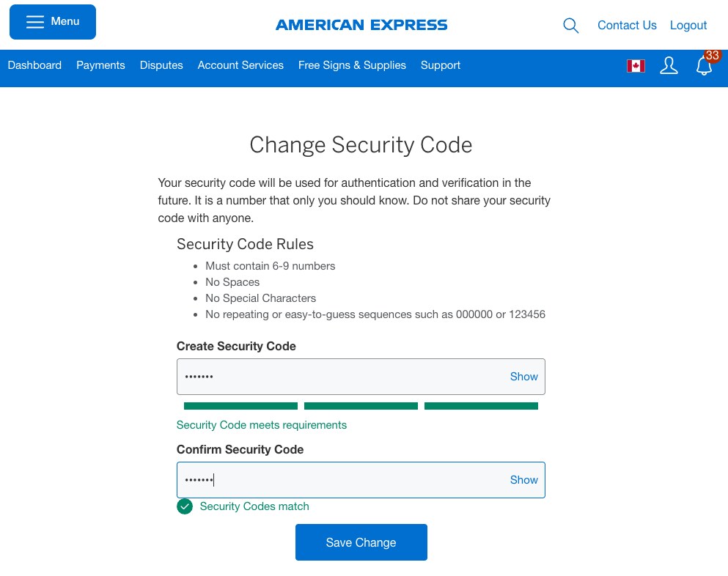
Task: Open the Support menu
Action: (440, 65)
